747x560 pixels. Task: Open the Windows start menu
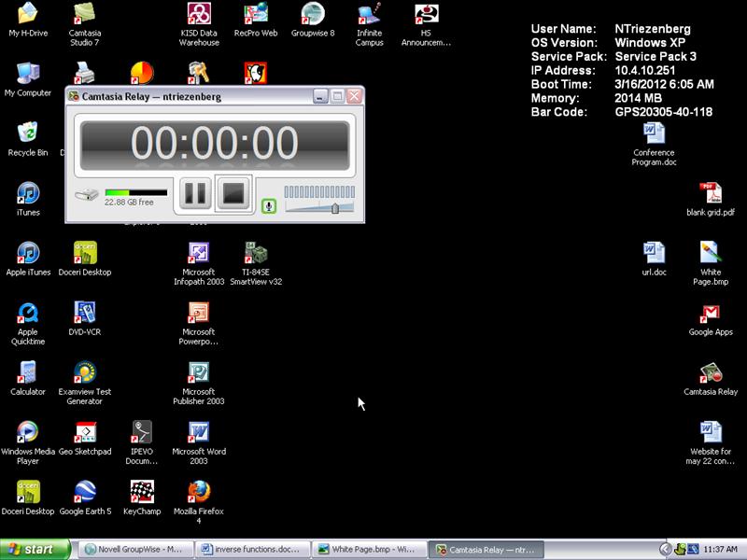click(x=35, y=549)
